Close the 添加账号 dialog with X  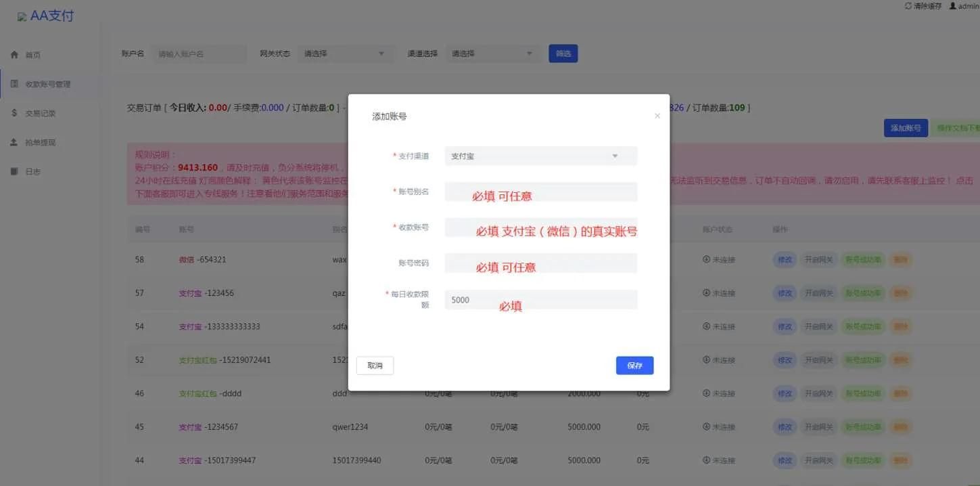657,116
